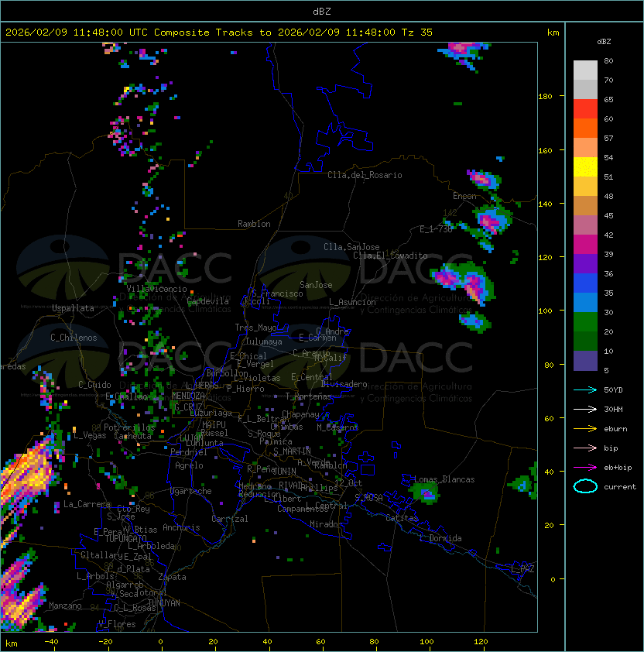Click the cyan 50YD arrow in legend
This screenshot has width=644, height=652.
(x=585, y=389)
